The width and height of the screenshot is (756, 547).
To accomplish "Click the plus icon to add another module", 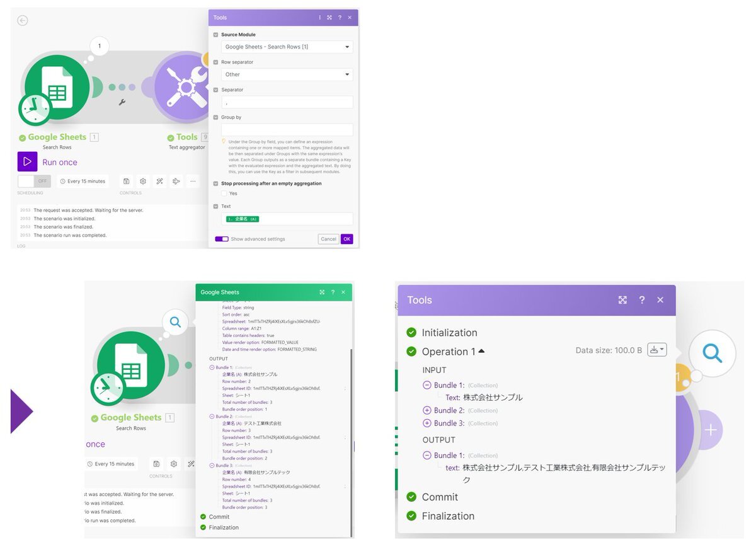I will pos(711,430).
